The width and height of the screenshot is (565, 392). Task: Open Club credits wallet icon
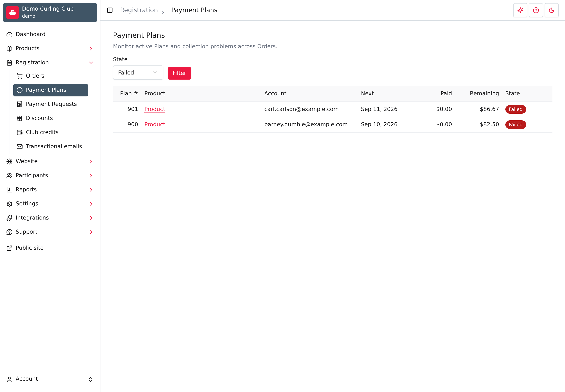tap(20, 132)
